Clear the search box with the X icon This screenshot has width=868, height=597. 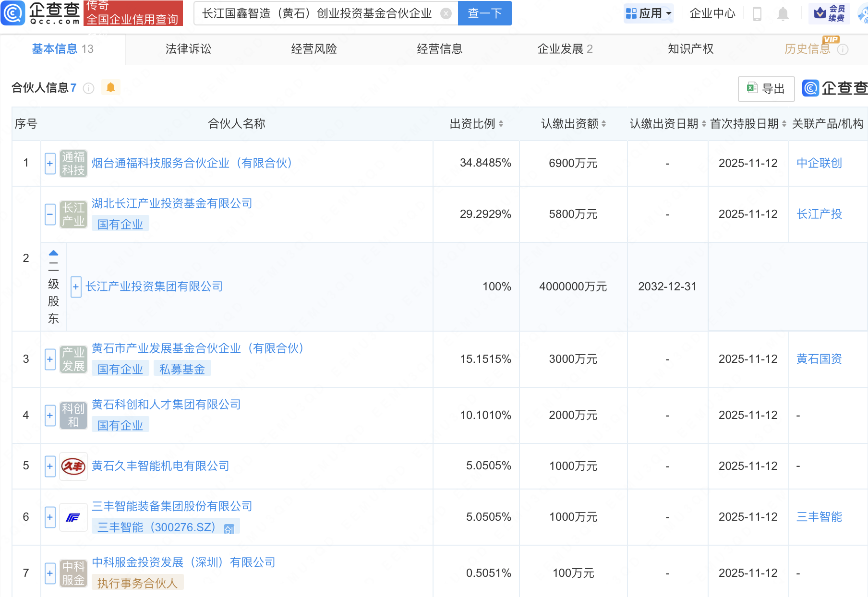coord(446,13)
